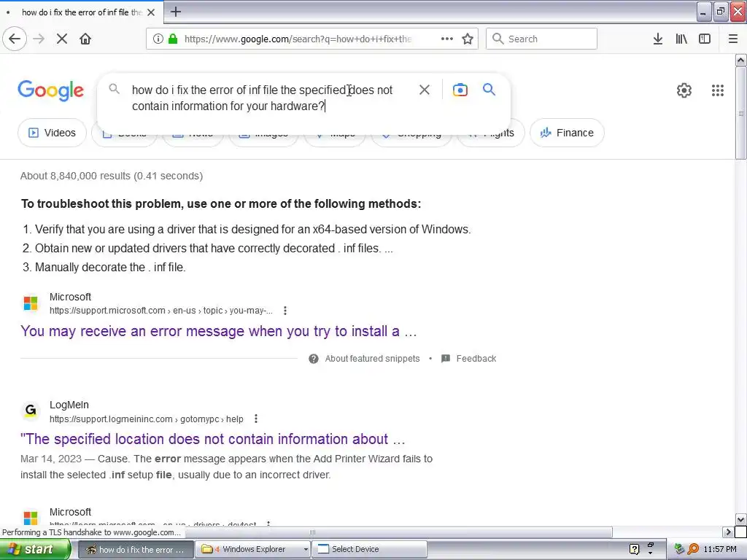Click About featured snippets link
The height and width of the screenshot is (560, 747).
click(372, 359)
